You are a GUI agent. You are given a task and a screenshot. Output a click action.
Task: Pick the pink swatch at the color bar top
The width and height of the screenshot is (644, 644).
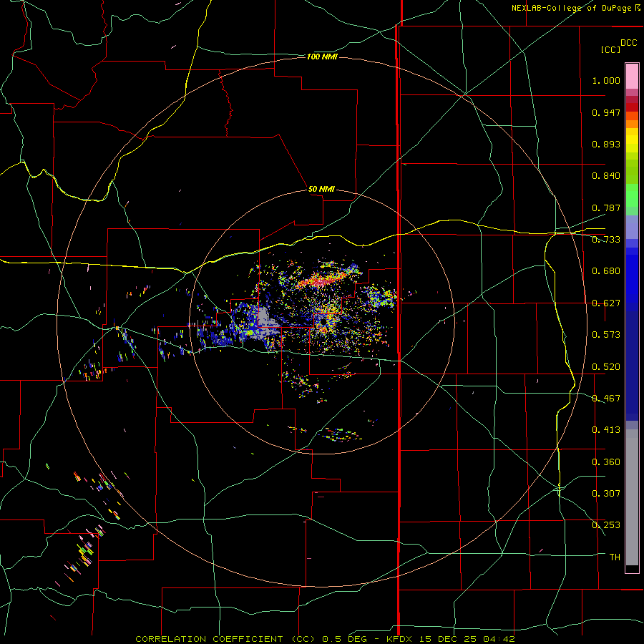(x=632, y=77)
